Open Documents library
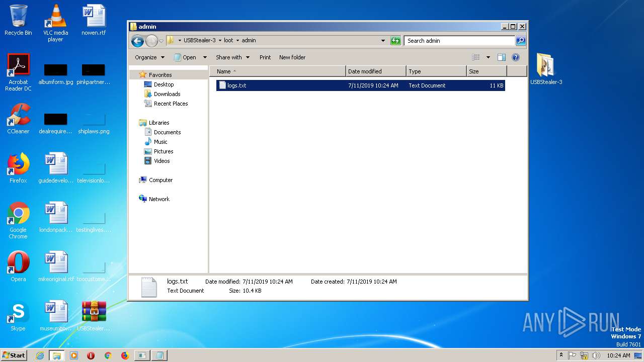The image size is (644, 362). pos(167,132)
